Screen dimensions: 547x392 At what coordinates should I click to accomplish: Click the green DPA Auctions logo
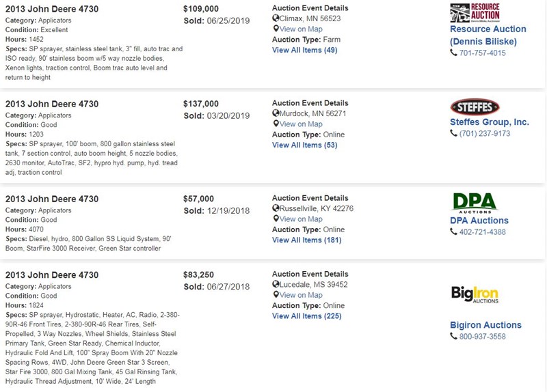tap(475, 203)
